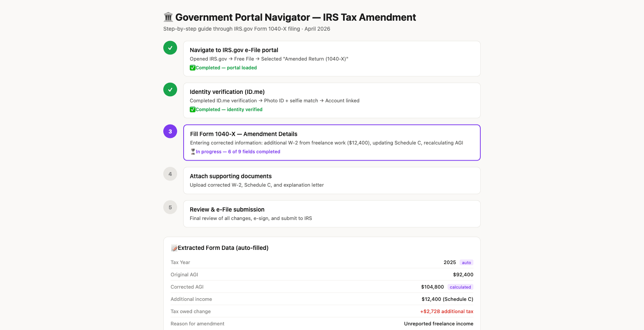644x330 pixels.
Task: Click the 'Tax Year' row label
Action: (180, 263)
